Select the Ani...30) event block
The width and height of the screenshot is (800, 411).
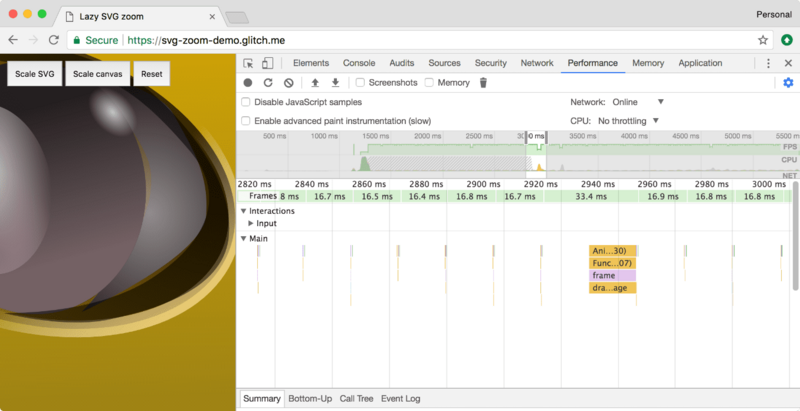[612, 251]
